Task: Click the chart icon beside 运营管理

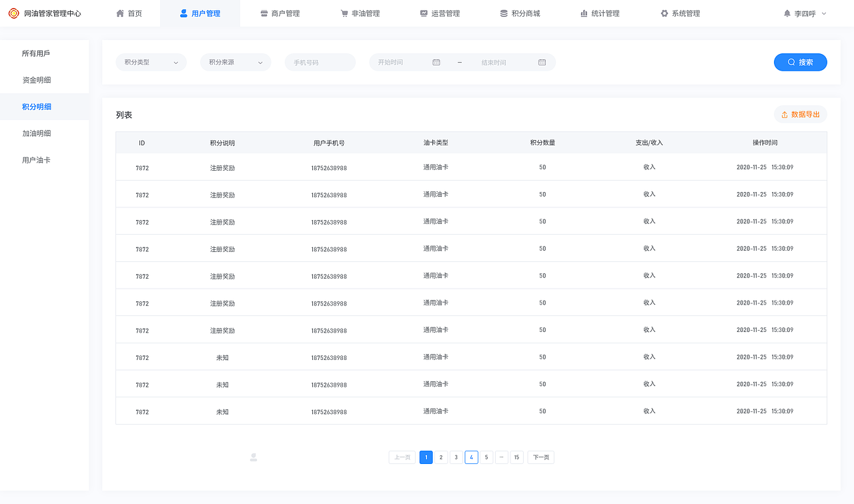Action: pos(424,13)
